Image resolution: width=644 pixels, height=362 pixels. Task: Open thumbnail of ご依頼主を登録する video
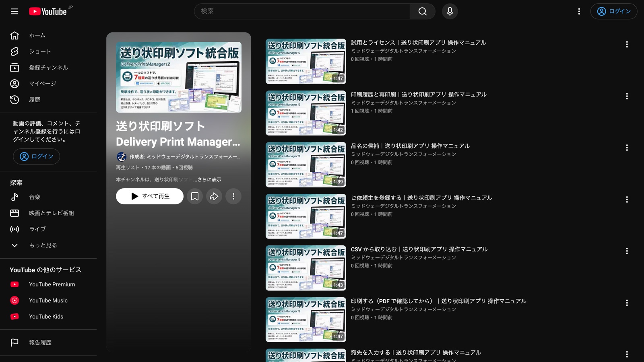click(x=306, y=216)
